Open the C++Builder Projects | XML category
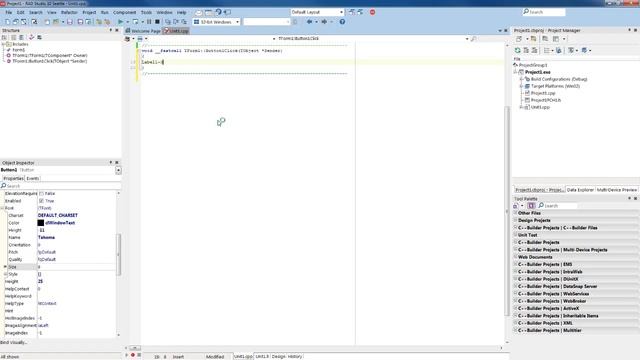Viewport: 640px width, 360px height. [x=576, y=323]
